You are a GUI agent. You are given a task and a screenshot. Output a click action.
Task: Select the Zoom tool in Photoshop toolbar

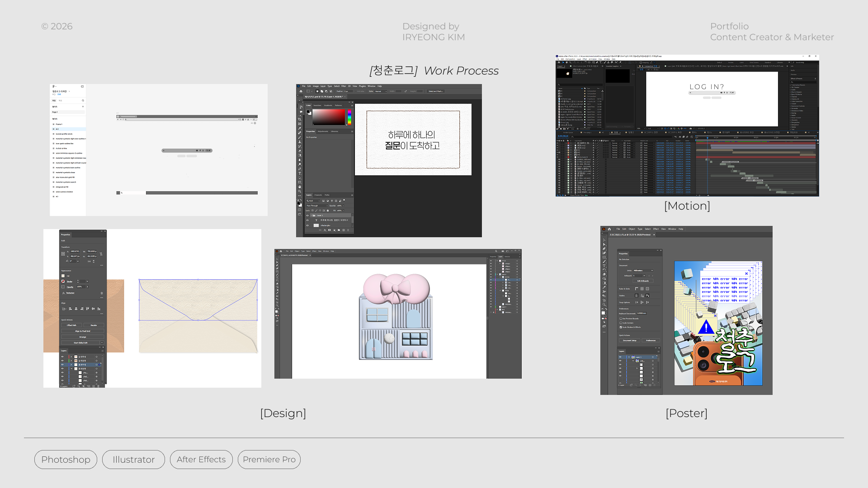point(299,191)
